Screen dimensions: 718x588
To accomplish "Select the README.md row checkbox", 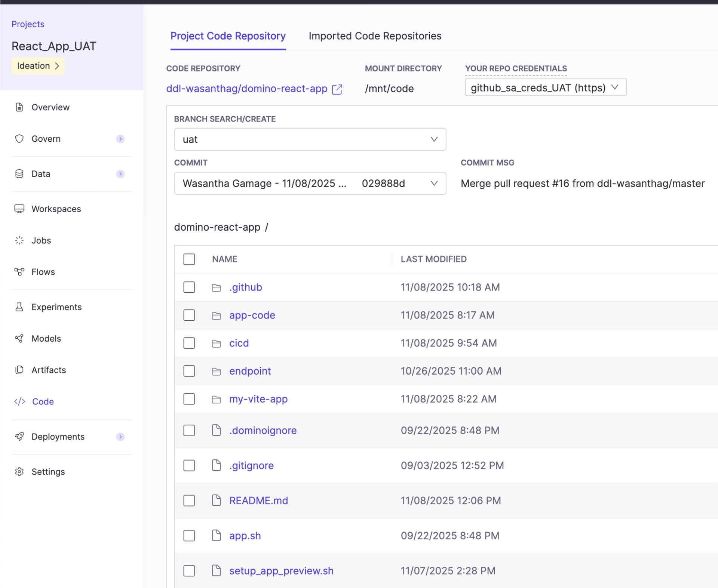I will coord(189,501).
